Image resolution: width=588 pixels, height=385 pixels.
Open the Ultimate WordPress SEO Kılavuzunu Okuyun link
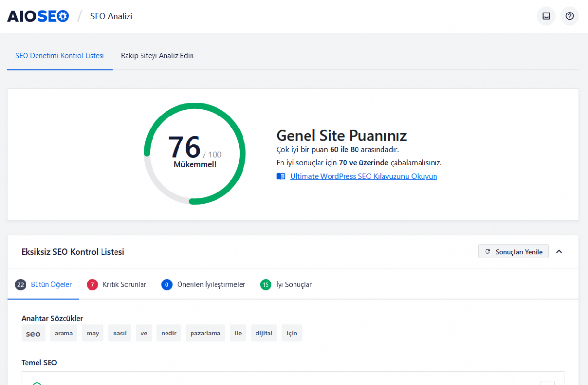tap(363, 176)
